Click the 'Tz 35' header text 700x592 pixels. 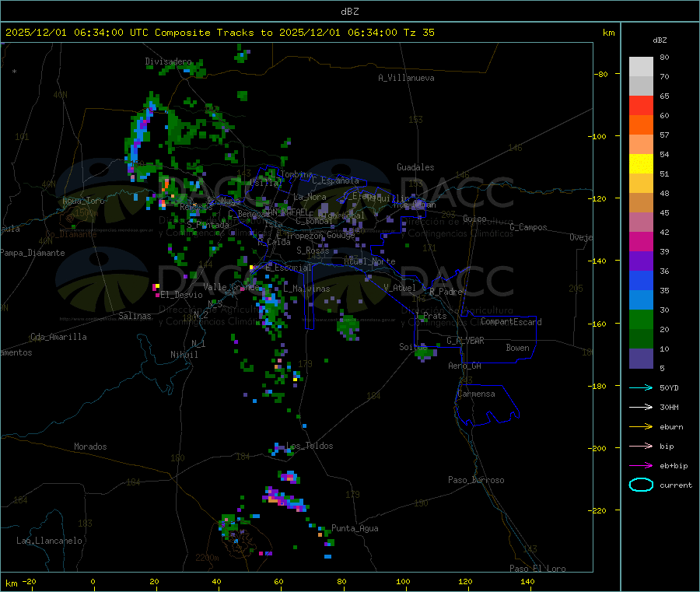coord(418,33)
